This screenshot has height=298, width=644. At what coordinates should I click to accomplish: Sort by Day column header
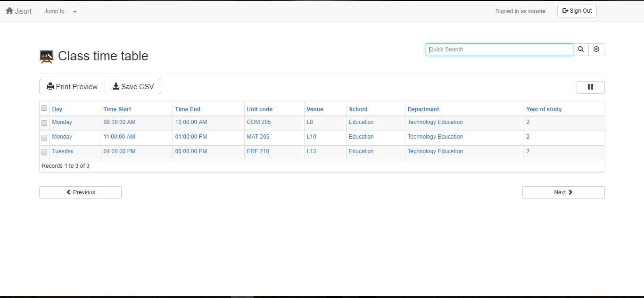click(x=57, y=109)
